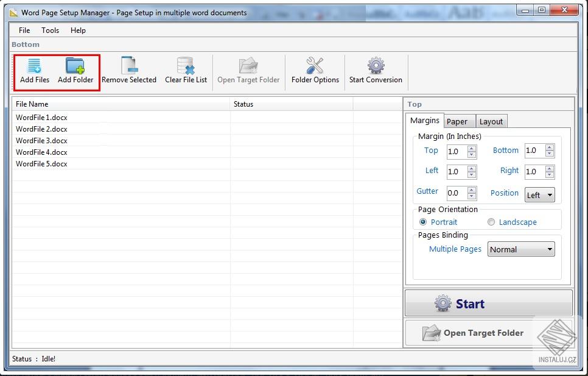Screen dimensions: 588x376
Task: Select the Portrait orientation radio button
Action: click(423, 222)
